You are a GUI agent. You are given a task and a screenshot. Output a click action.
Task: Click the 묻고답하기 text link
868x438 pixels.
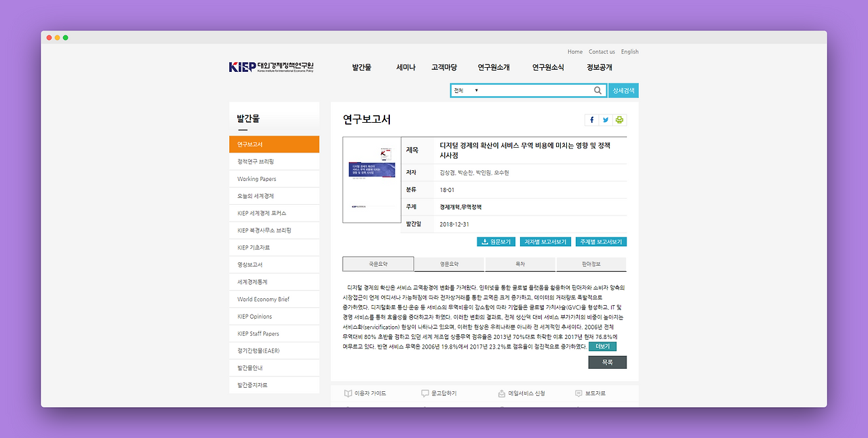(x=444, y=393)
